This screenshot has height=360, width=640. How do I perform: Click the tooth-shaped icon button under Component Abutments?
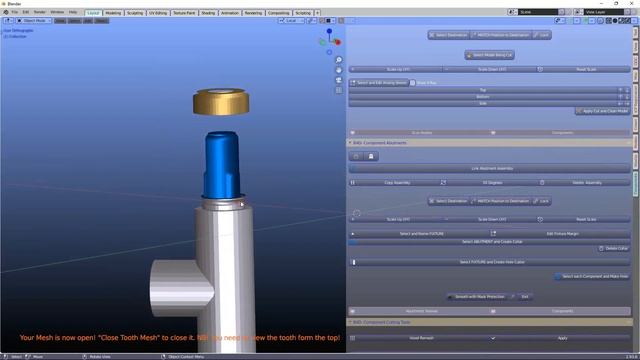[371, 156]
